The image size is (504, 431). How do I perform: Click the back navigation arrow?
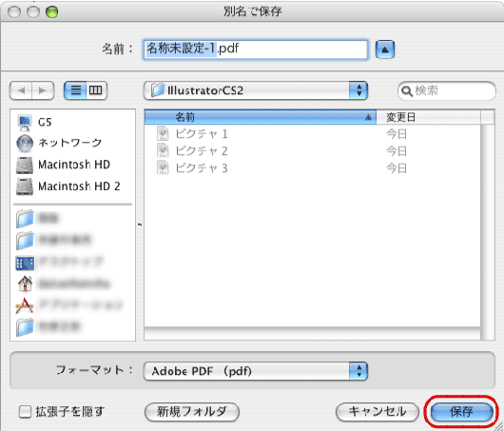pyautogui.click(x=21, y=90)
